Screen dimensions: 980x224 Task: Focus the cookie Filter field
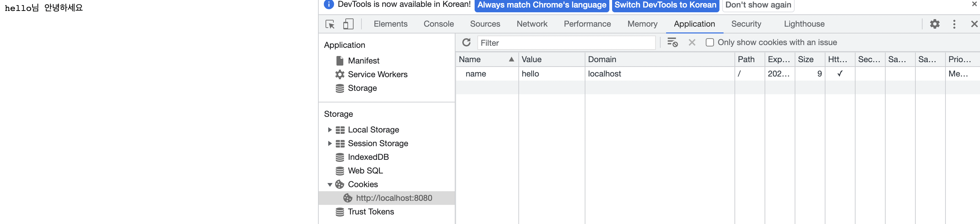[x=566, y=43]
